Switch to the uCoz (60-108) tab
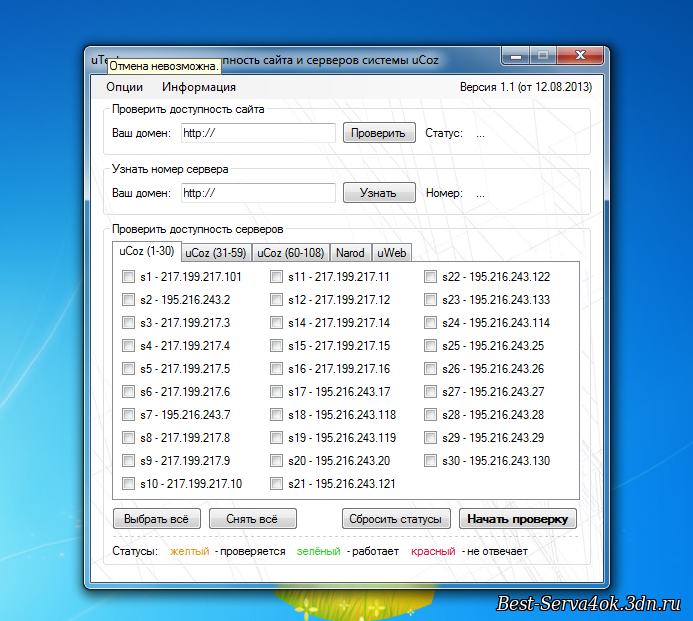This screenshot has height=621, width=693. (x=291, y=253)
